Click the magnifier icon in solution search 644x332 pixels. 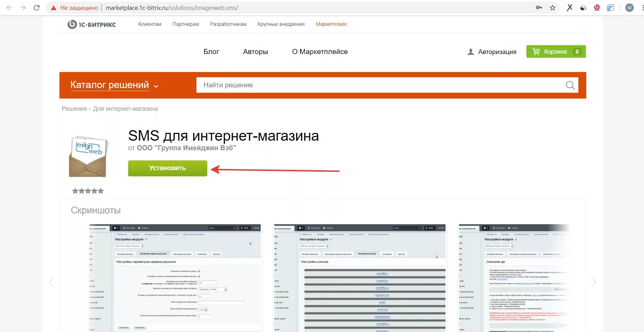tap(570, 85)
